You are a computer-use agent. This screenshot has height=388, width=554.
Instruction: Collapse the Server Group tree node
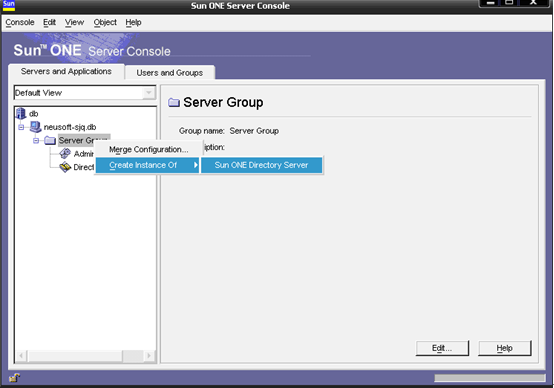coord(36,141)
